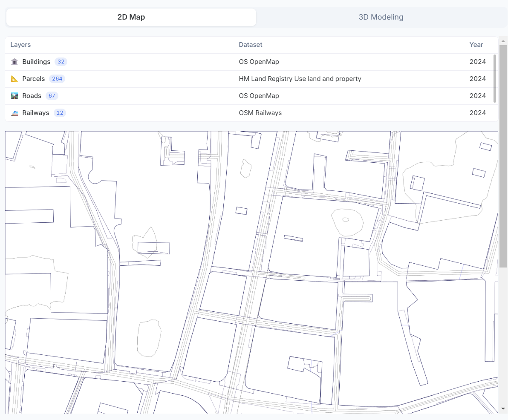508x420 pixels.
Task: Click the Layers column header
Action: click(x=20, y=45)
